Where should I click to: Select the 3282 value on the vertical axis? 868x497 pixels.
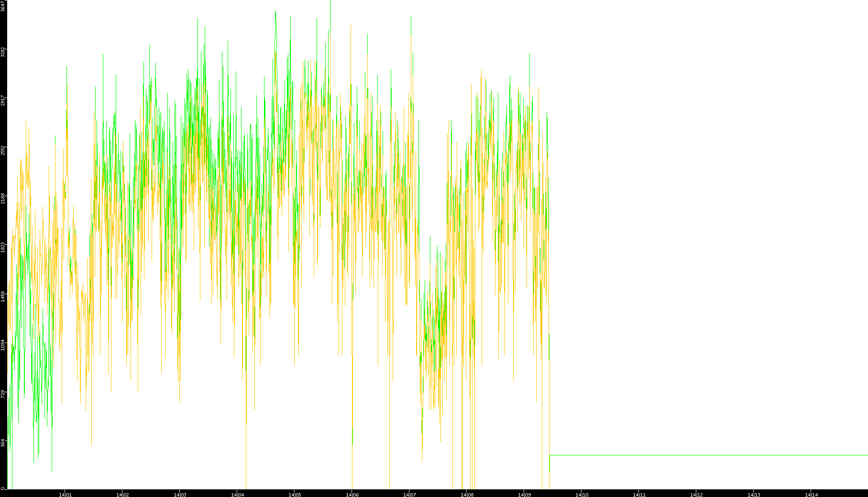(3, 52)
